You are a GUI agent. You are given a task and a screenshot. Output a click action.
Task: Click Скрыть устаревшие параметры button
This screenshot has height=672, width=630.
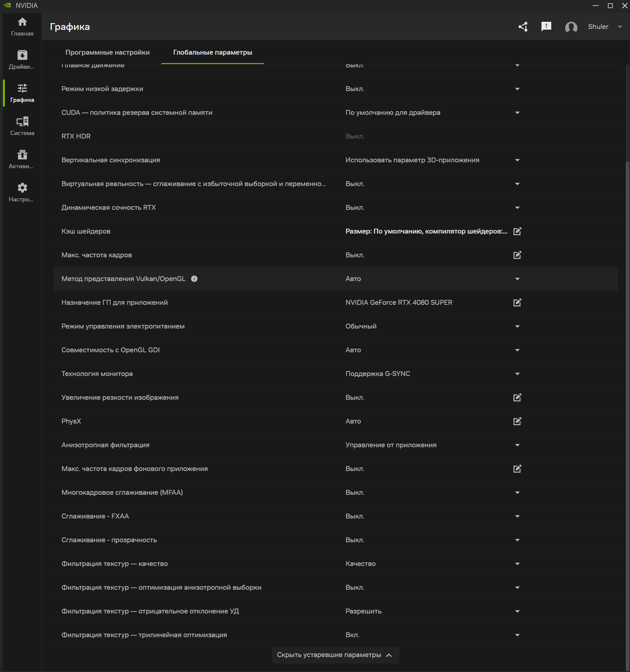[x=336, y=655]
